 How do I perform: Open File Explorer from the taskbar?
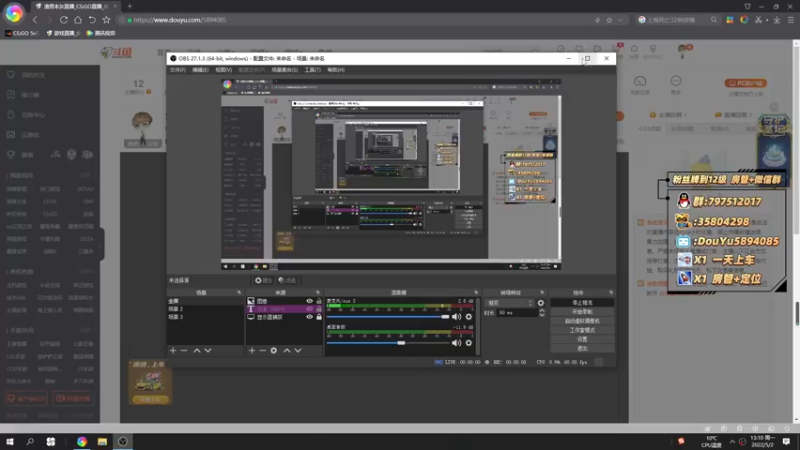[x=102, y=441]
